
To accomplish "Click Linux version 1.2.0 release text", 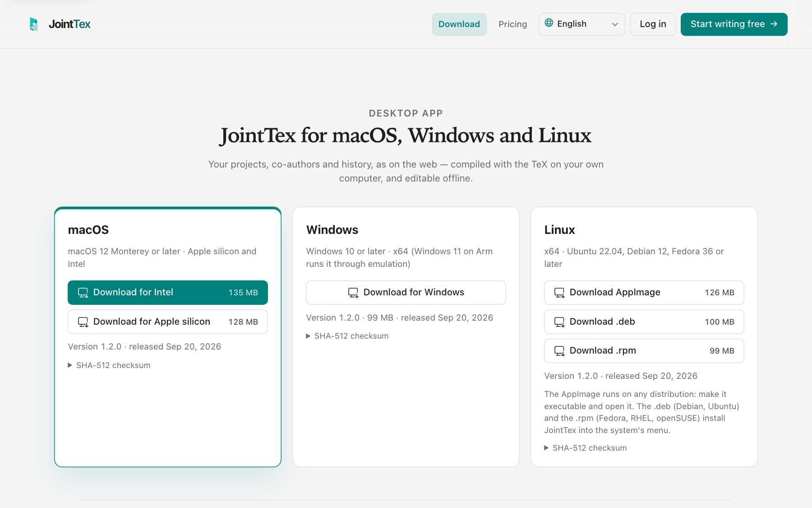I will coord(621,376).
